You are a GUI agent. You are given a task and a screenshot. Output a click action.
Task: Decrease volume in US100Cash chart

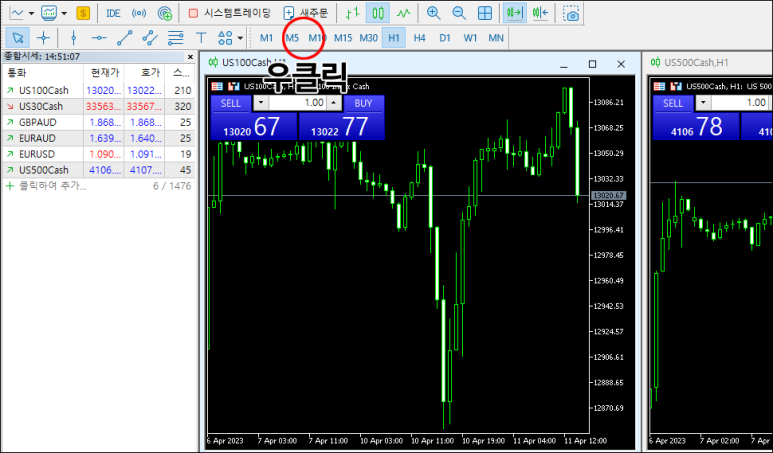point(261,104)
